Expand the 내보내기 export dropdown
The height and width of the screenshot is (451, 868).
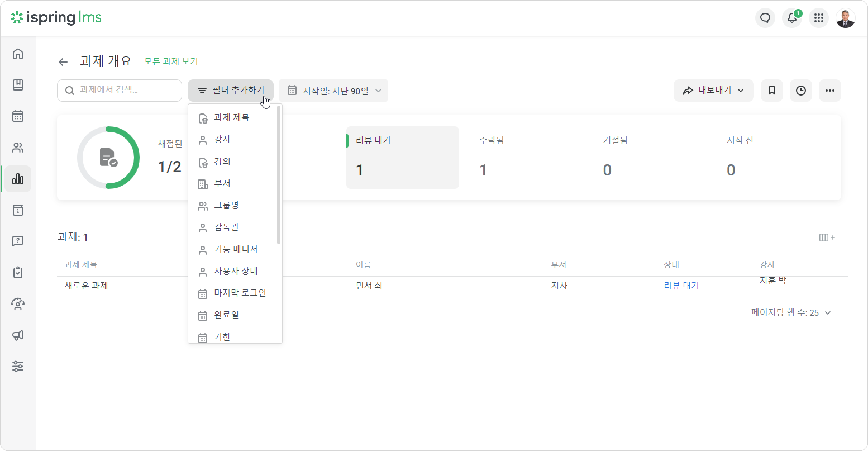713,90
